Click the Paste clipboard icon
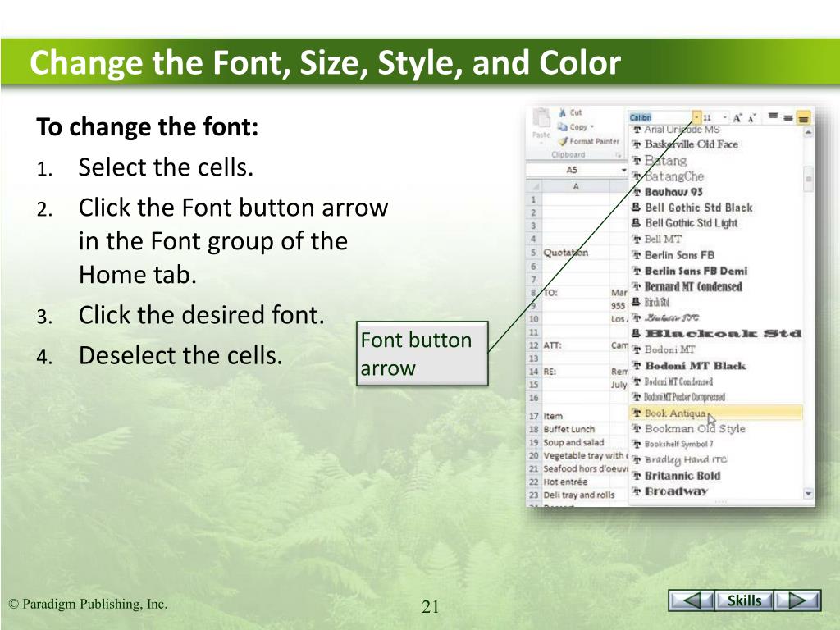 [x=541, y=121]
